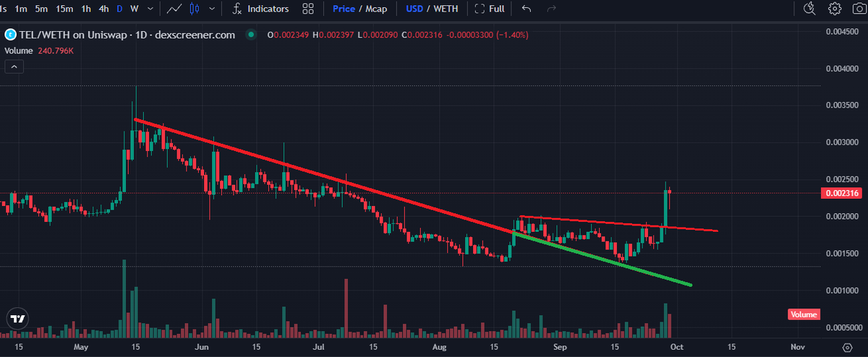Screen dimensions: 868x357
Task: Select the W weekly timeframe
Action: (134, 9)
